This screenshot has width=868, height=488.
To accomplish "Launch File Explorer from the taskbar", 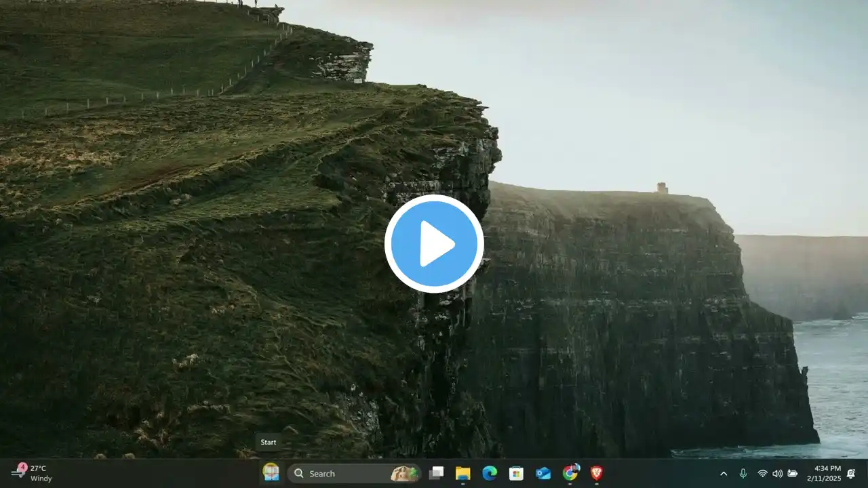I will [x=462, y=473].
